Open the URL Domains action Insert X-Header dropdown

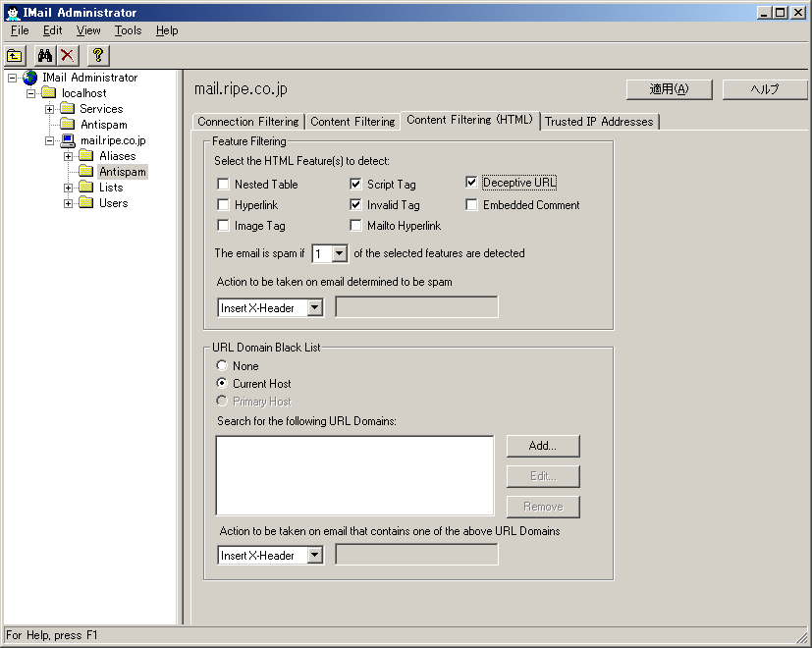pyautogui.click(x=314, y=556)
